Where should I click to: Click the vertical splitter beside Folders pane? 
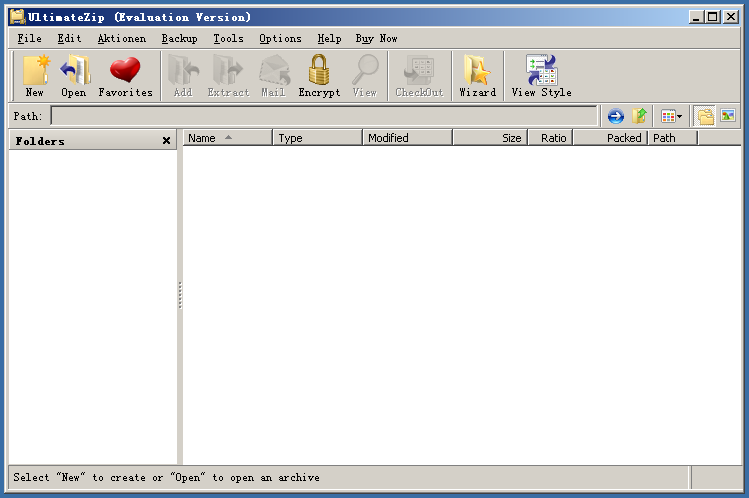click(x=180, y=295)
